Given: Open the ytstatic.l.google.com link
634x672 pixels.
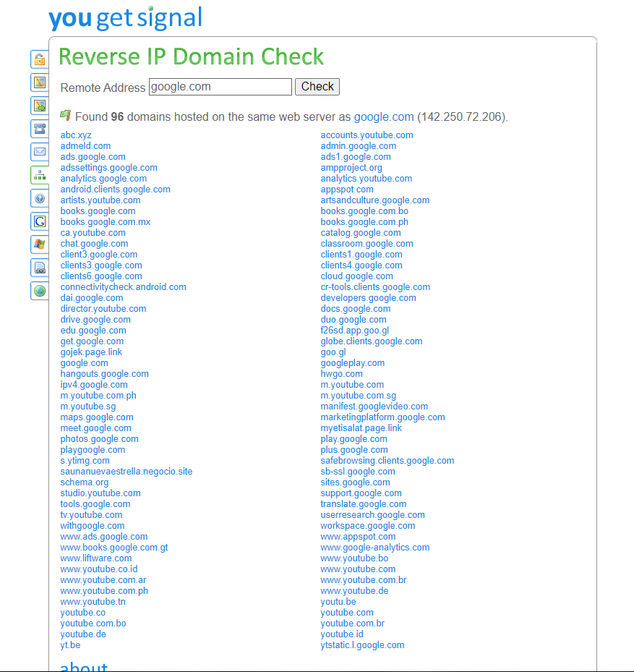Looking at the screenshot, I should (x=362, y=645).
